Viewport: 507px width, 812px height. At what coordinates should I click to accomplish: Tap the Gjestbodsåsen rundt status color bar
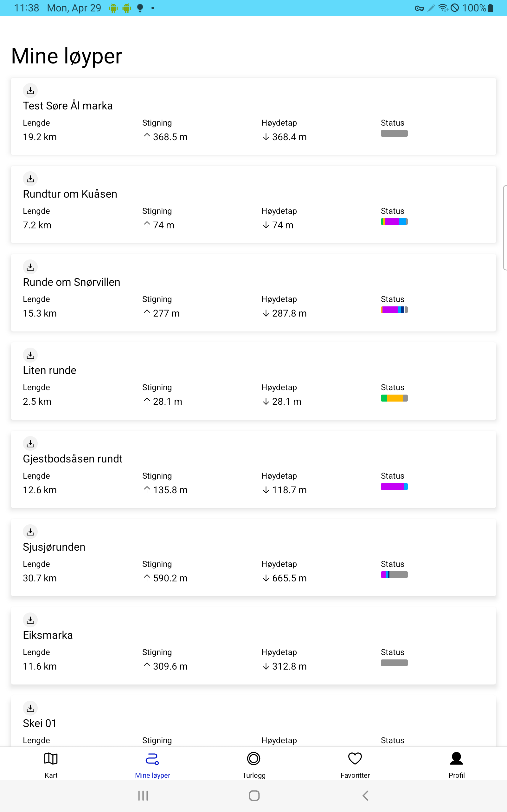(x=394, y=487)
